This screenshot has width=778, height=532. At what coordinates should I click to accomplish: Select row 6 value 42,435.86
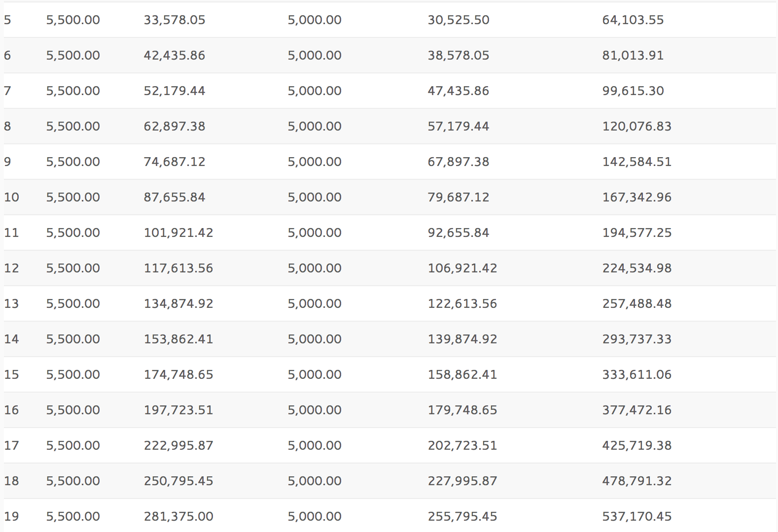point(175,55)
